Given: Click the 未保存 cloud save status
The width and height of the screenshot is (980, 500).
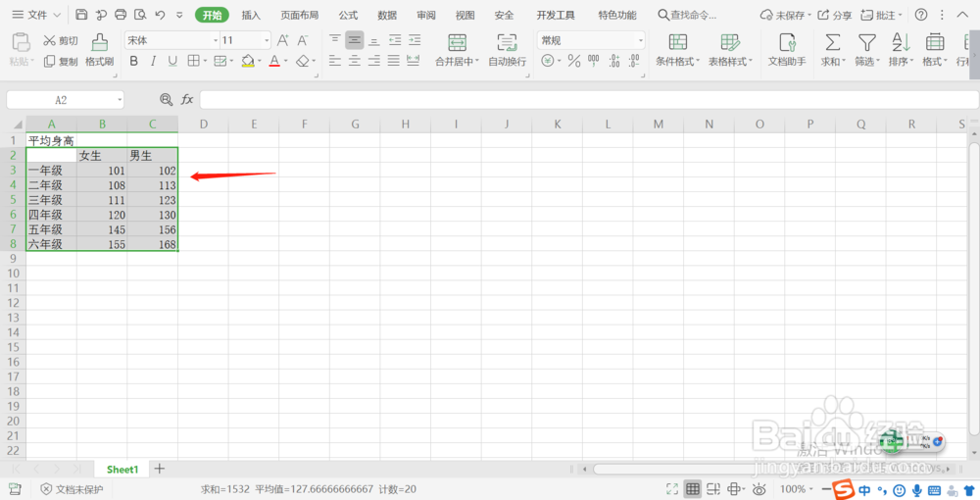Looking at the screenshot, I should click(x=786, y=15).
